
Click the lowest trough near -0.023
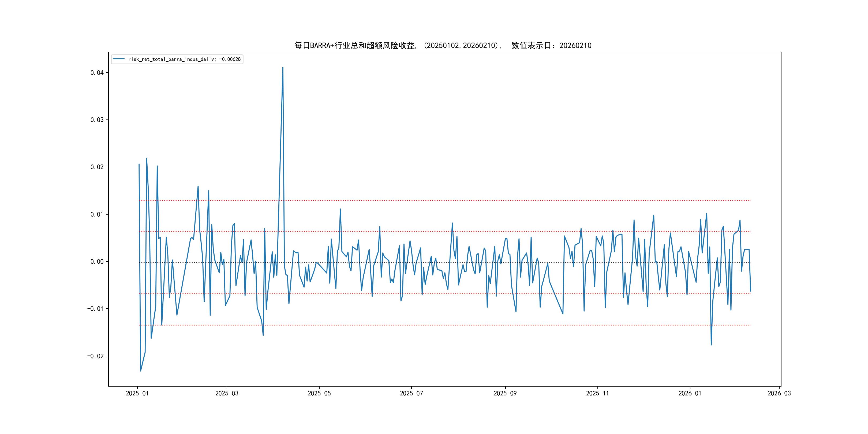click(x=140, y=371)
